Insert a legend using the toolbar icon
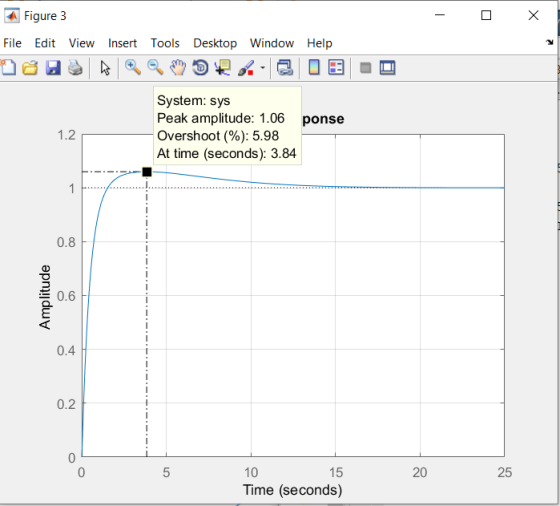The width and height of the screenshot is (560, 506). 336,67
